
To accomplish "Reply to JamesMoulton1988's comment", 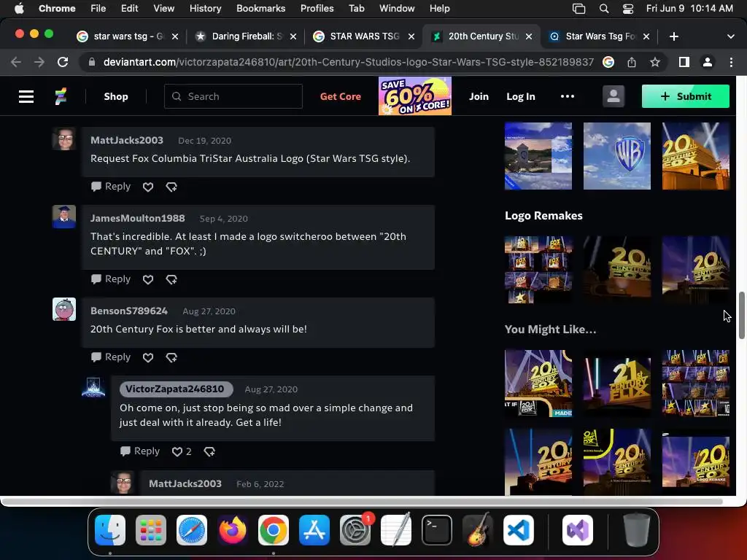I will coord(111,279).
